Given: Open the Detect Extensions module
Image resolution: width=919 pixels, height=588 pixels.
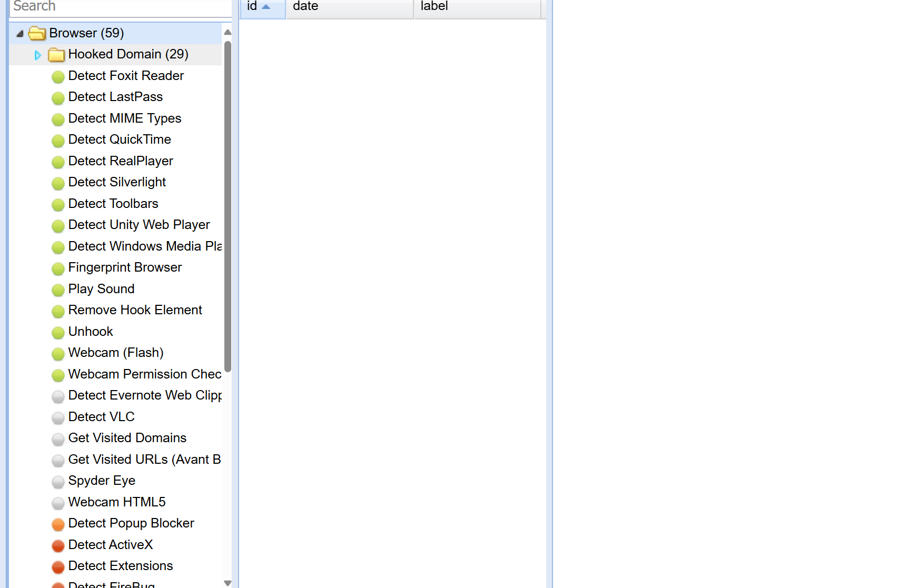Looking at the screenshot, I should [121, 566].
